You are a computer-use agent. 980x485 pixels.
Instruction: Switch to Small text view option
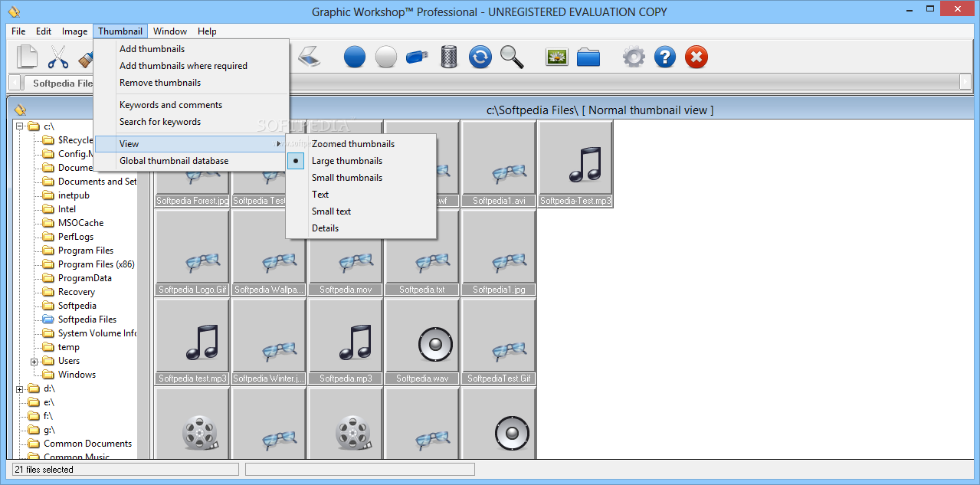pos(361,211)
